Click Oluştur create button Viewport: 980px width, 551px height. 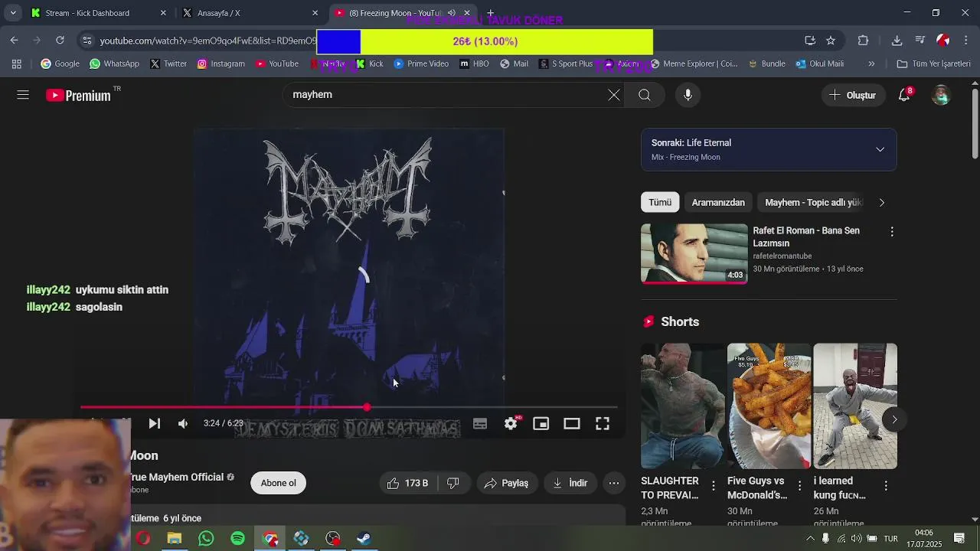853,95
